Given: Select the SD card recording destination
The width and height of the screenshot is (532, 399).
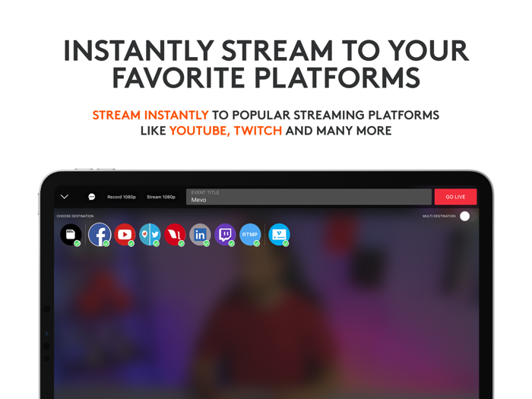Looking at the screenshot, I should [x=71, y=234].
